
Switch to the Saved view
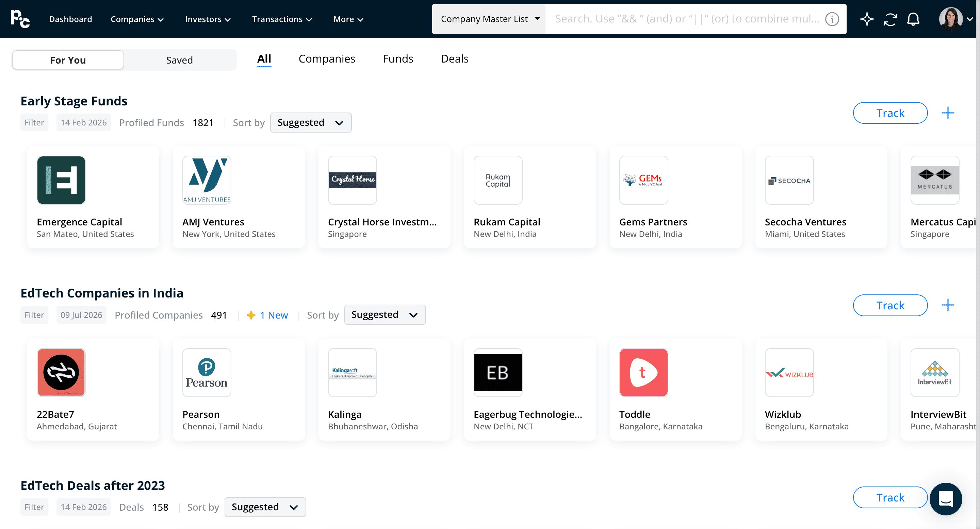[x=180, y=59]
